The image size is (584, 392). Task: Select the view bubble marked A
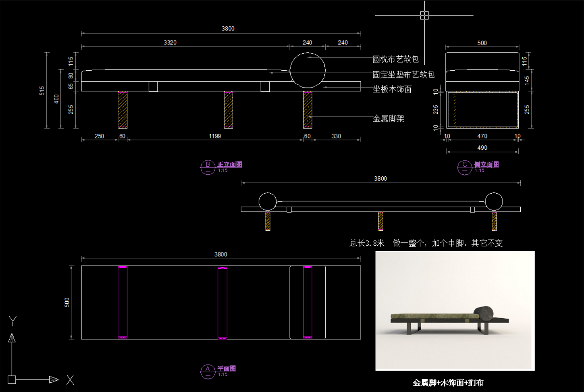click(x=208, y=371)
